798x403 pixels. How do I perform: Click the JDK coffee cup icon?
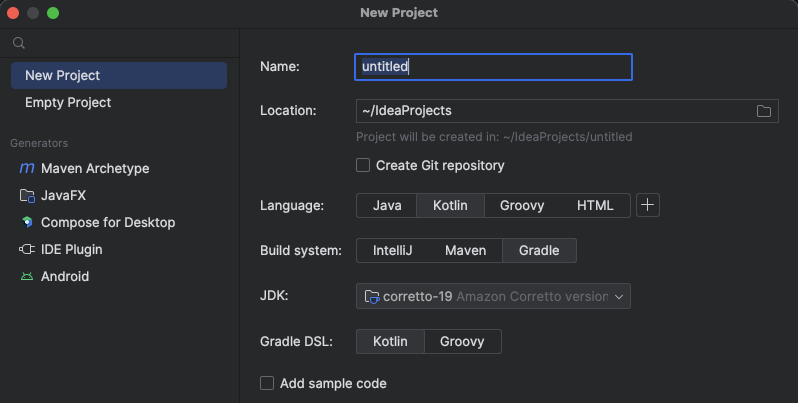(372, 296)
